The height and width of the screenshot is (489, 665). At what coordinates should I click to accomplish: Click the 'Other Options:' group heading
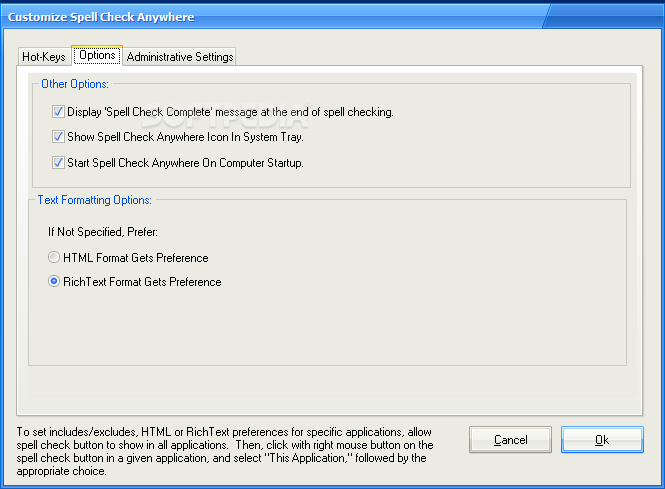(75, 84)
